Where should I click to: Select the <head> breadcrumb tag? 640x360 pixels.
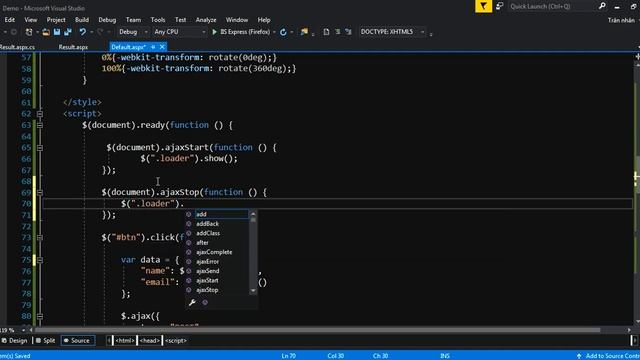coord(149,340)
